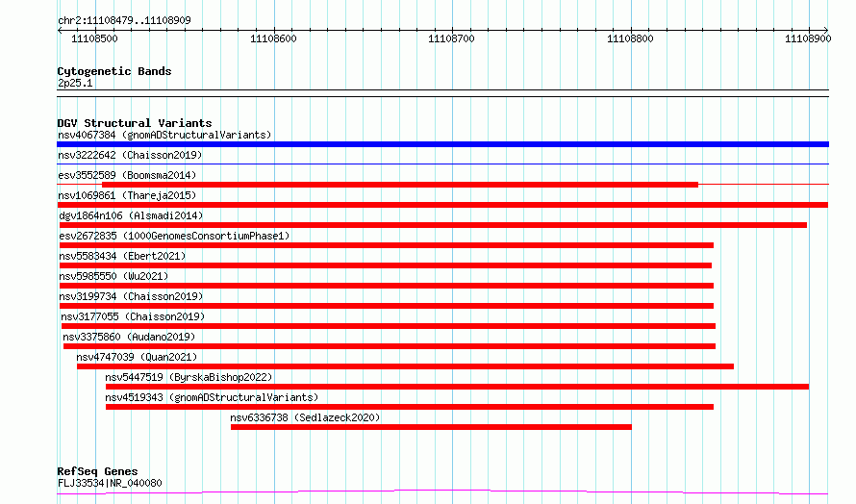Viewport: 856px width, 504px height.
Task: Select the blue bar under nsv4067384
Action: [442, 144]
